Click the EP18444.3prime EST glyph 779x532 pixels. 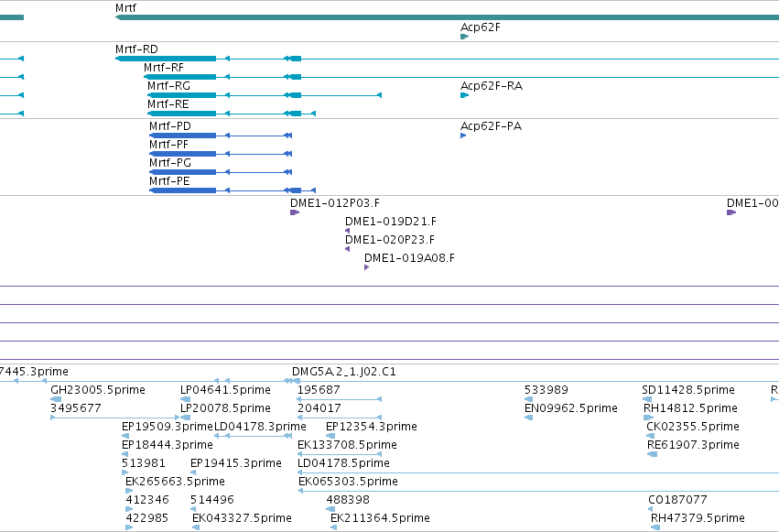pyautogui.click(x=124, y=454)
